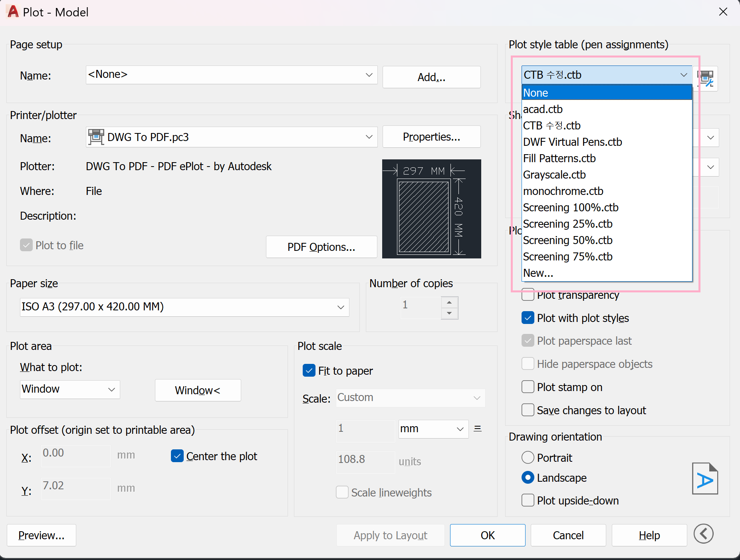Click the collapse options round arrow button

pyautogui.click(x=704, y=534)
